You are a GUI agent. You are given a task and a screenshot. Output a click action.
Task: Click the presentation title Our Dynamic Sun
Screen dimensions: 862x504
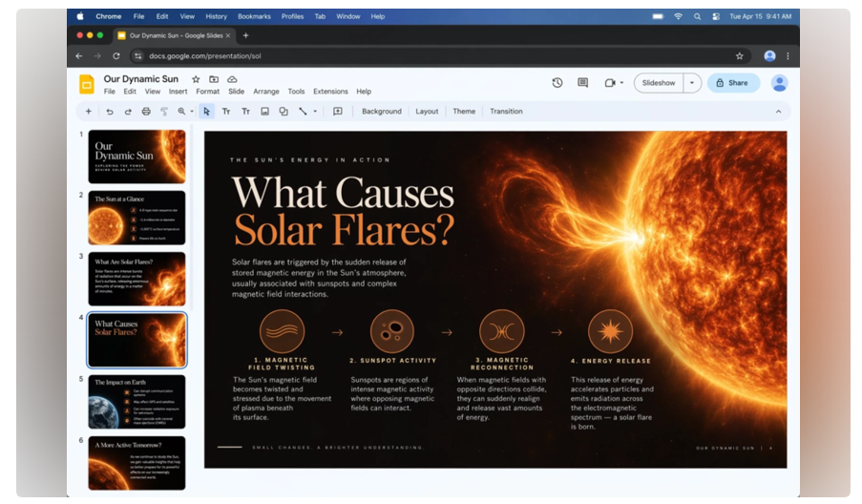coord(140,79)
